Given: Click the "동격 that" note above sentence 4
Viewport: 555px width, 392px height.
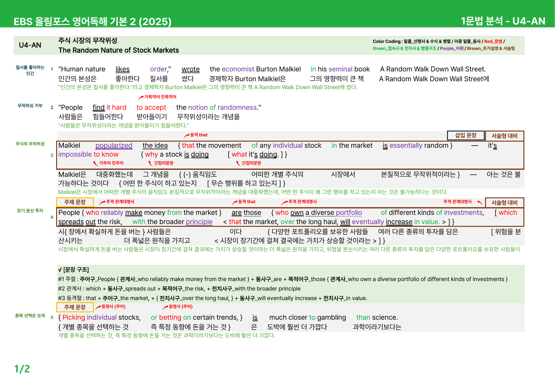Looking at the screenshot, I should point(247,202).
